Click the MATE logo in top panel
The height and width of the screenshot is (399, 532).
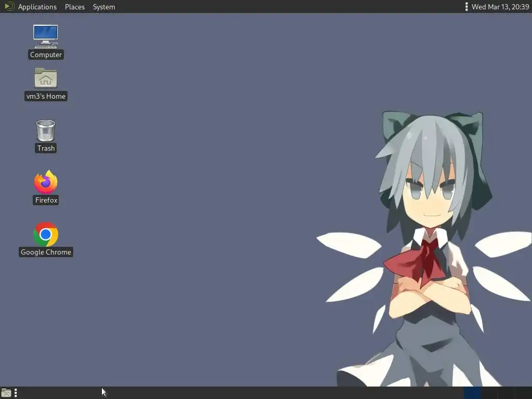coord(9,6)
